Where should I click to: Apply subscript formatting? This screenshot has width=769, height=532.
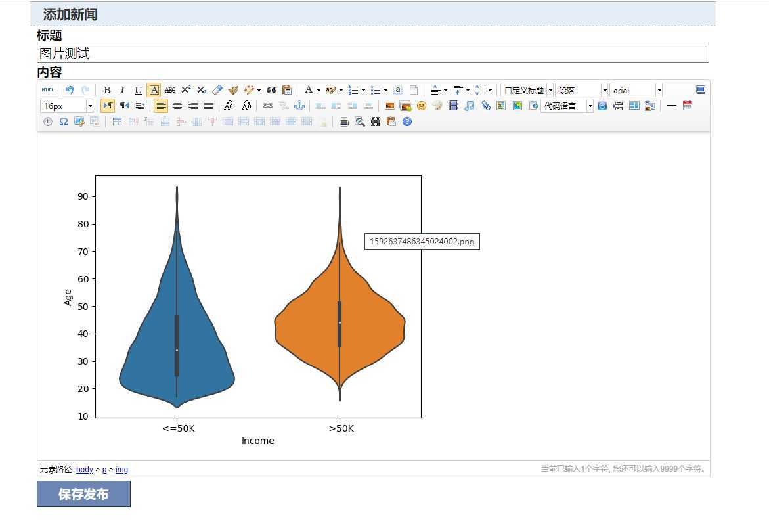click(202, 90)
